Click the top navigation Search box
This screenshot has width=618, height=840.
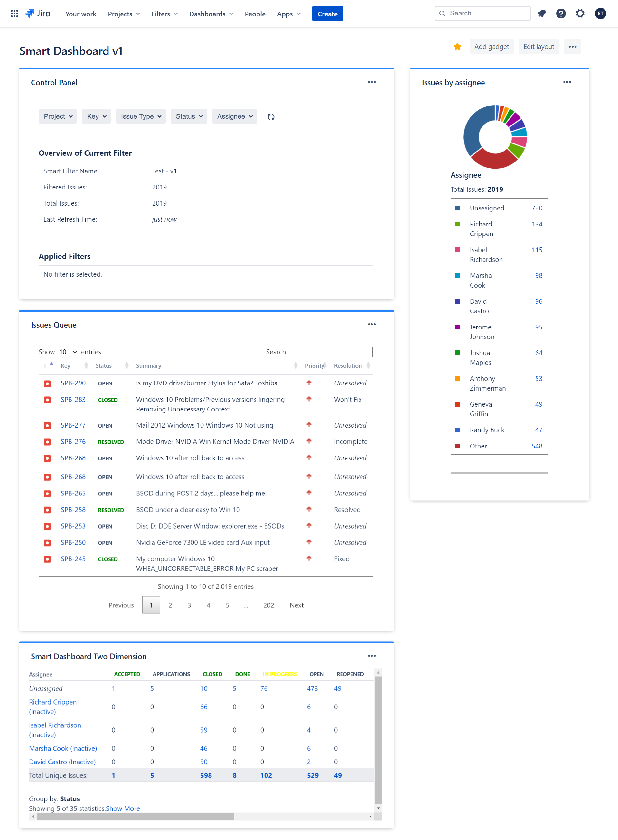click(x=482, y=14)
